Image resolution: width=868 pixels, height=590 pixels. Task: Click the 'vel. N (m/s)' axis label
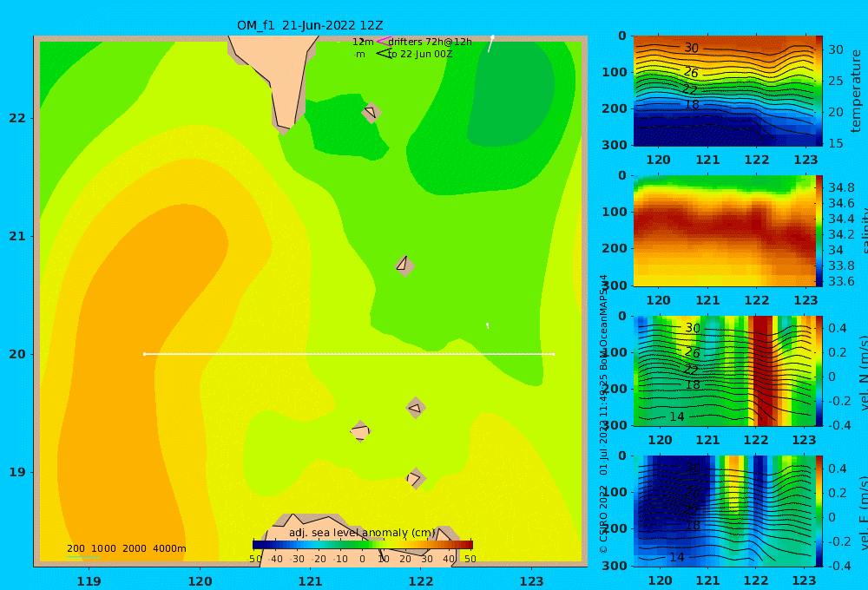tap(864, 372)
